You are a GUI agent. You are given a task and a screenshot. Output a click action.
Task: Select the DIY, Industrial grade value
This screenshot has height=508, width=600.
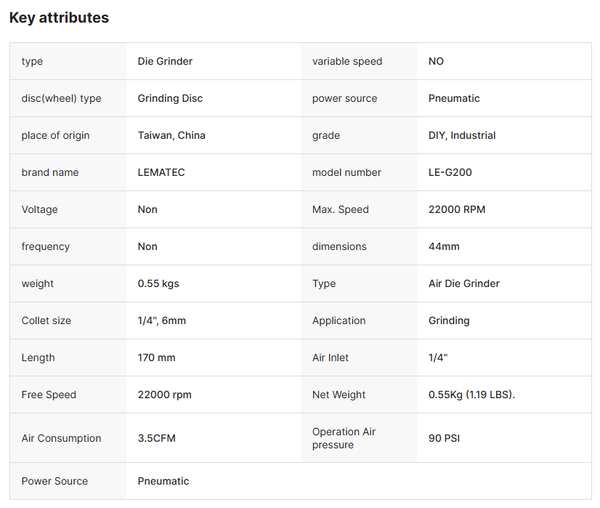pyautogui.click(x=462, y=135)
